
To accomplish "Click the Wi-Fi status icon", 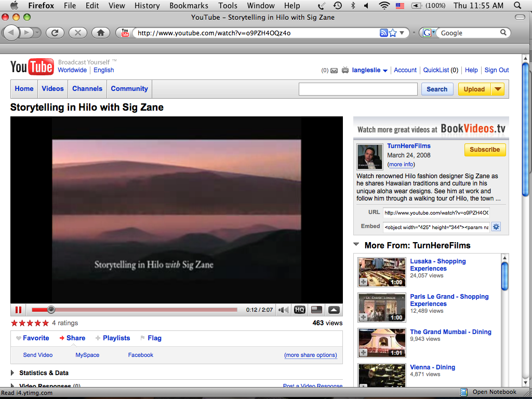I will coord(384,5).
